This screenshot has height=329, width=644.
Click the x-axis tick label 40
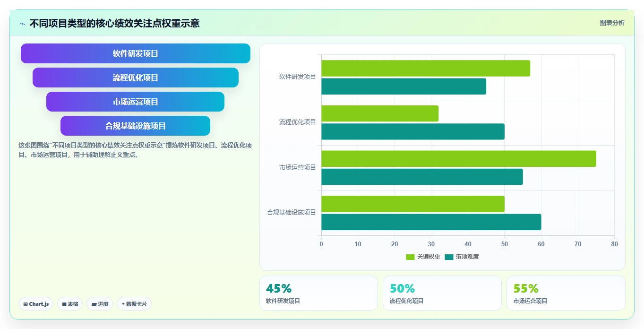point(468,244)
